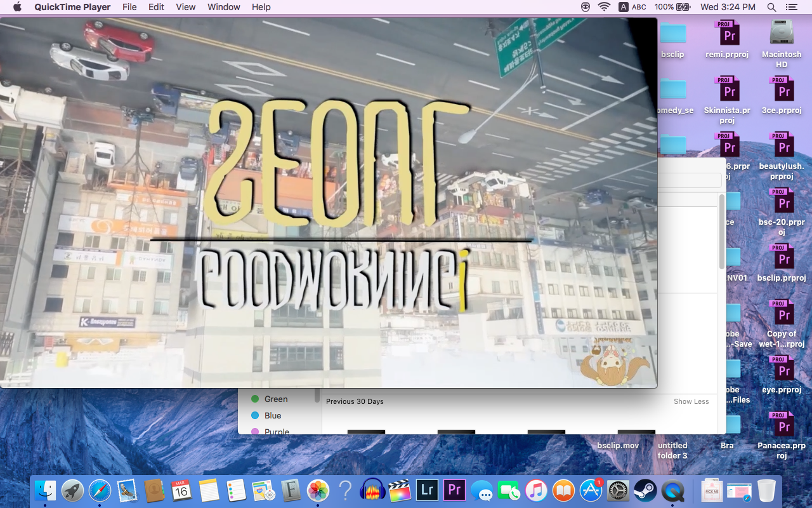
Task: Open the Spotlight search icon
Action: pyautogui.click(x=771, y=7)
